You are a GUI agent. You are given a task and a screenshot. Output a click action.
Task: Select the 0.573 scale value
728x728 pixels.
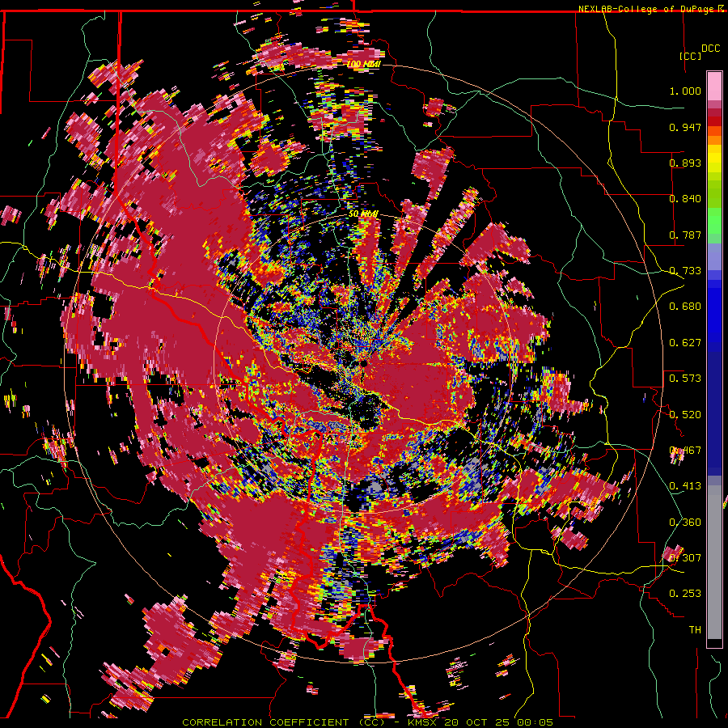685,379
